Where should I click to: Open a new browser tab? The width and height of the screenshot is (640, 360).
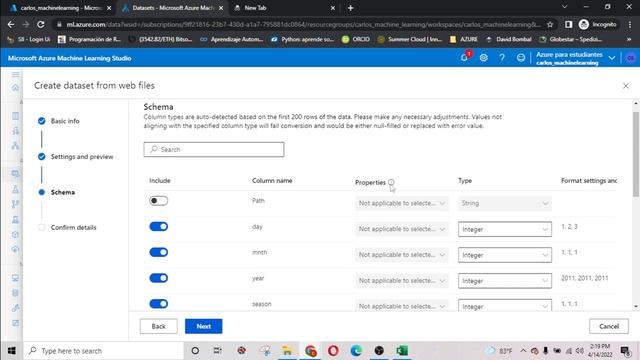[350, 8]
